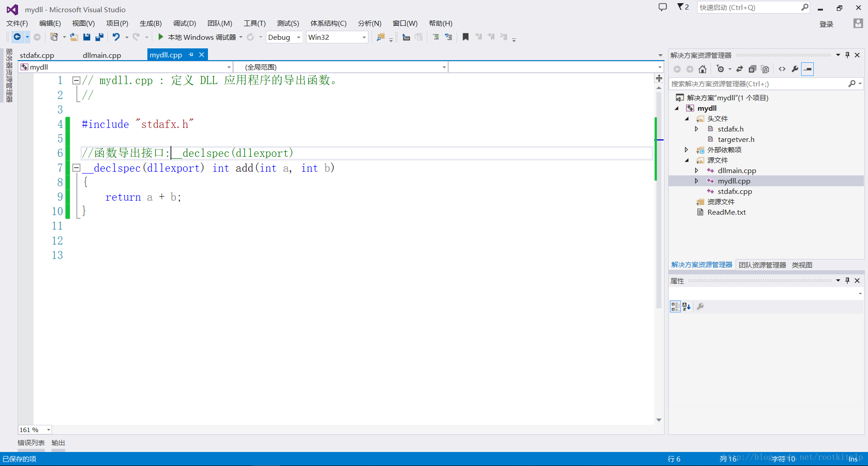This screenshot has height=466, width=868.
Task: Click the Pending Changes Filter clock icon
Action: (x=720, y=69)
